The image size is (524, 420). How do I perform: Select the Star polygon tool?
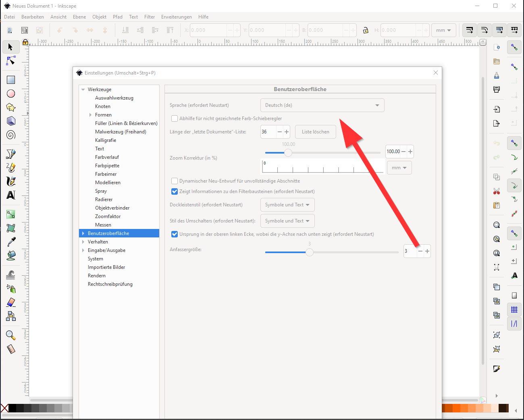pyautogui.click(x=10, y=107)
